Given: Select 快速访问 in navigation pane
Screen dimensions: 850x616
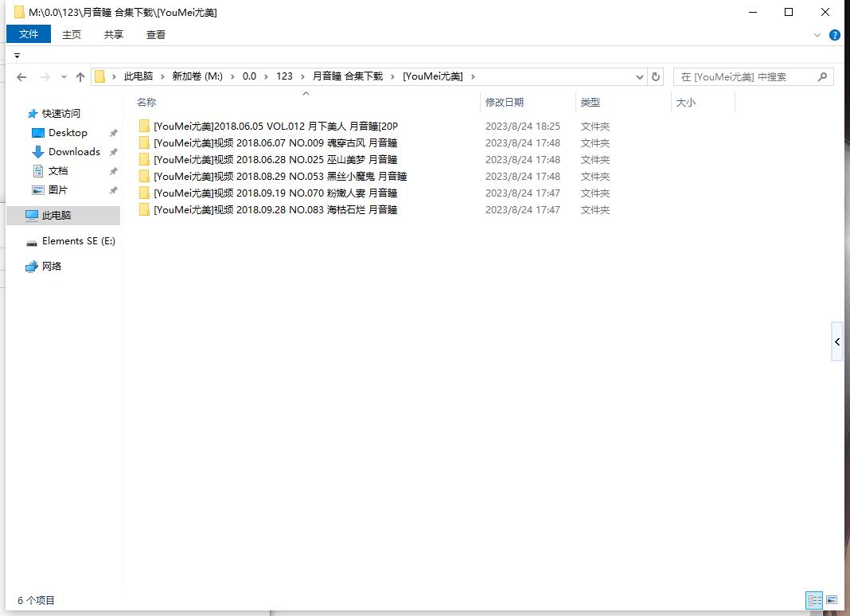Looking at the screenshot, I should click(x=60, y=113).
